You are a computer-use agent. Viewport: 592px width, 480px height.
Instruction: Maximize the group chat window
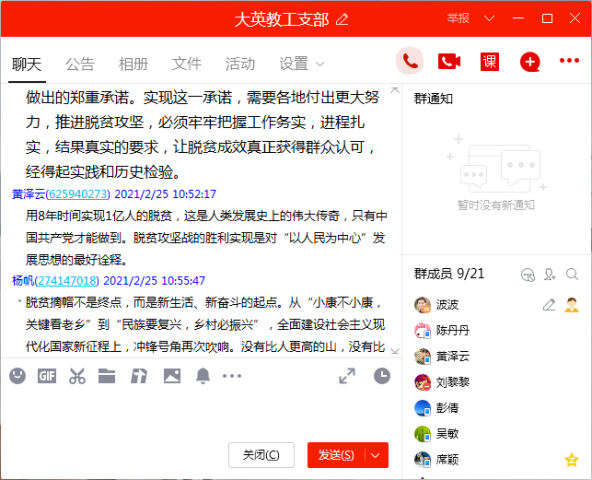pyautogui.click(x=547, y=19)
